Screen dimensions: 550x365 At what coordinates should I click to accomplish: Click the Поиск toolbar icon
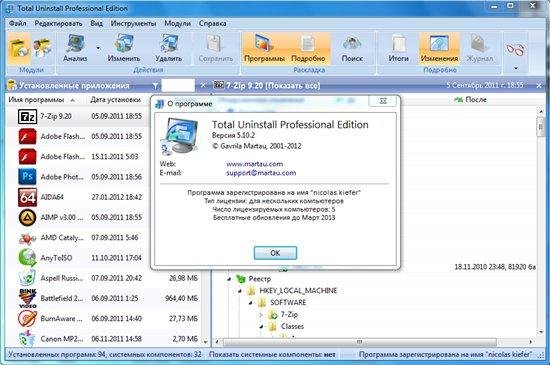pyautogui.click(x=352, y=49)
